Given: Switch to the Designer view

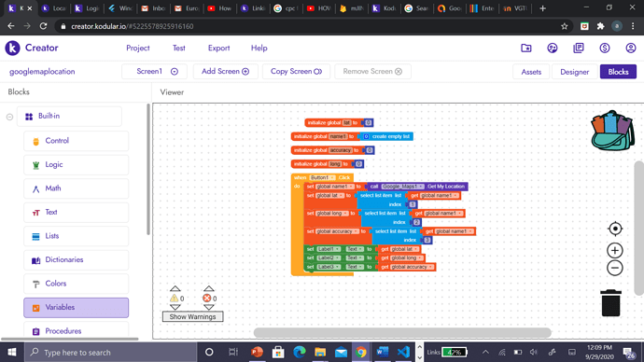Looking at the screenshot, I should pyautogui.click(x=574, y=72).
